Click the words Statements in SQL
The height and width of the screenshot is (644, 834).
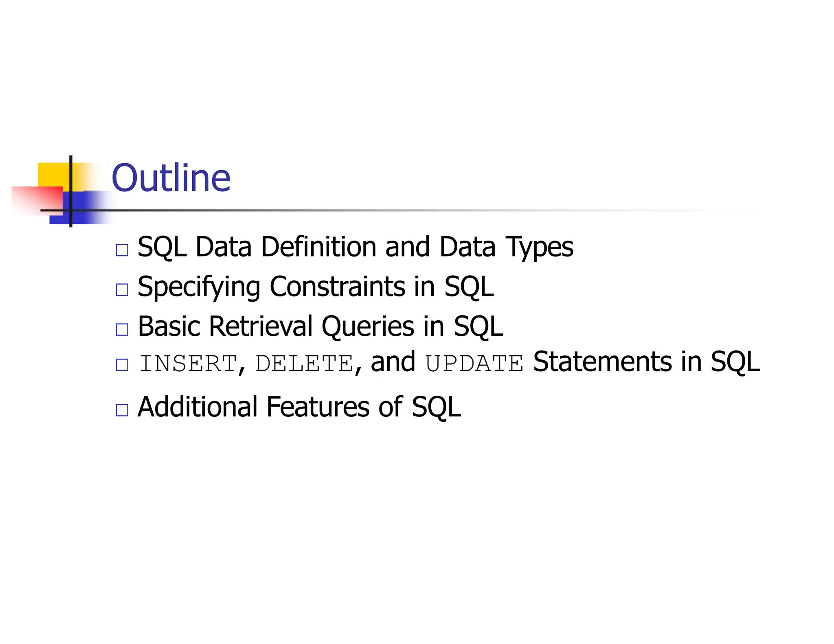point(647,362)
